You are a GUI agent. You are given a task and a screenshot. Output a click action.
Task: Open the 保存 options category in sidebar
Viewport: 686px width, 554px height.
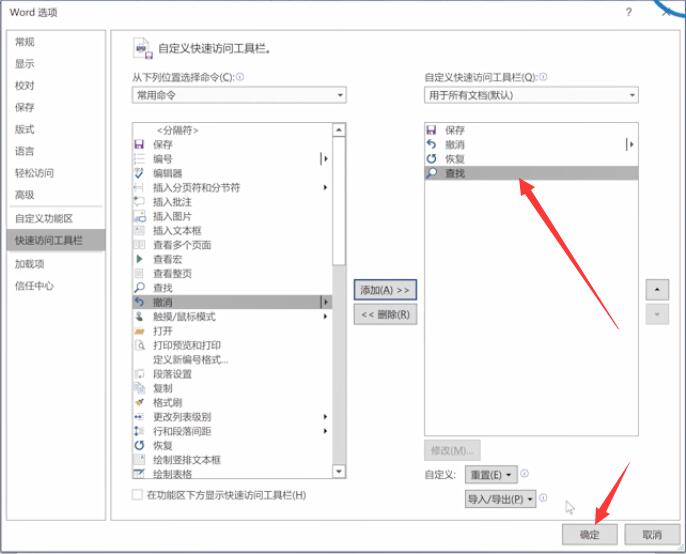(24, 108)
